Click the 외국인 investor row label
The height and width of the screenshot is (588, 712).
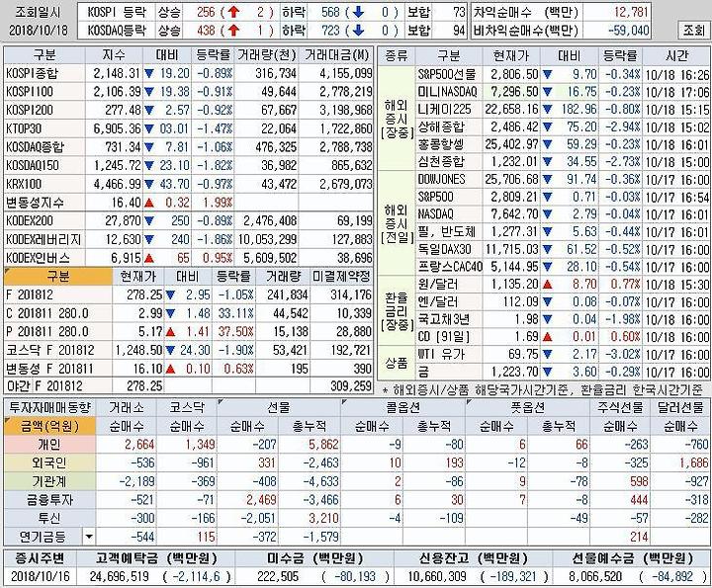point(49,463)
